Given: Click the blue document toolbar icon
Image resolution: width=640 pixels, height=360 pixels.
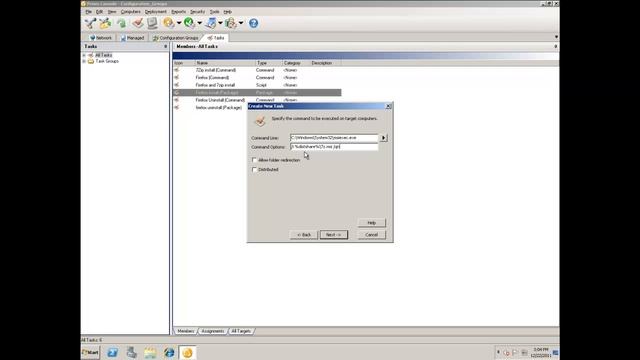Looking at the screenshot, I should click(x=211, y=23).
